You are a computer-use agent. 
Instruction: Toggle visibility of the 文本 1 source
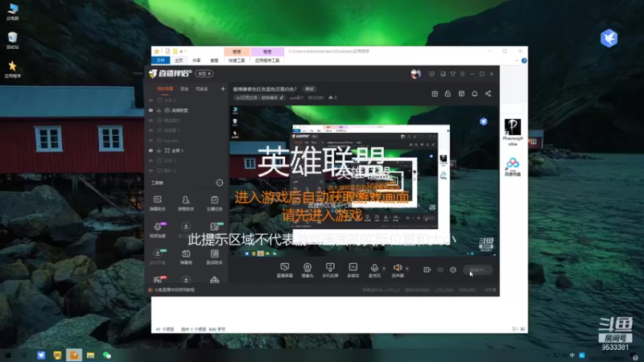[151, 160]
